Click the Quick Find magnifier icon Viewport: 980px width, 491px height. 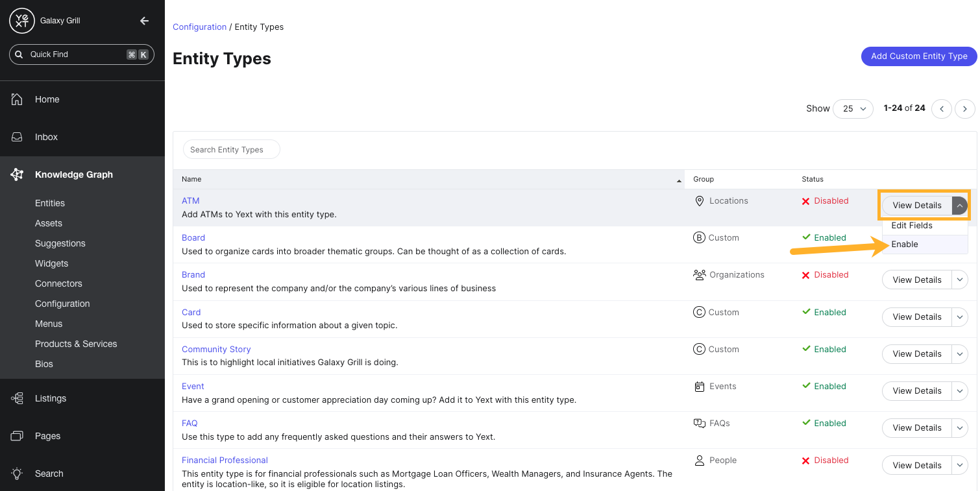(19, 54)
